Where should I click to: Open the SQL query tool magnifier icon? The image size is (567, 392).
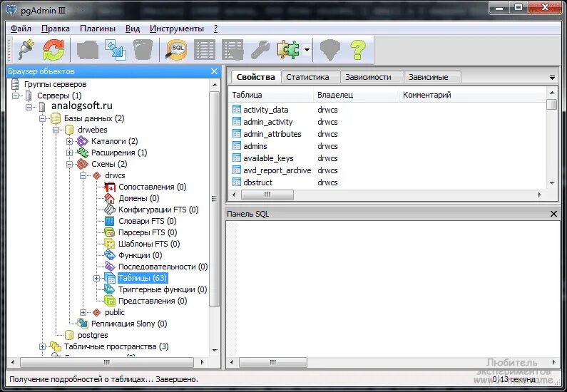176,49
